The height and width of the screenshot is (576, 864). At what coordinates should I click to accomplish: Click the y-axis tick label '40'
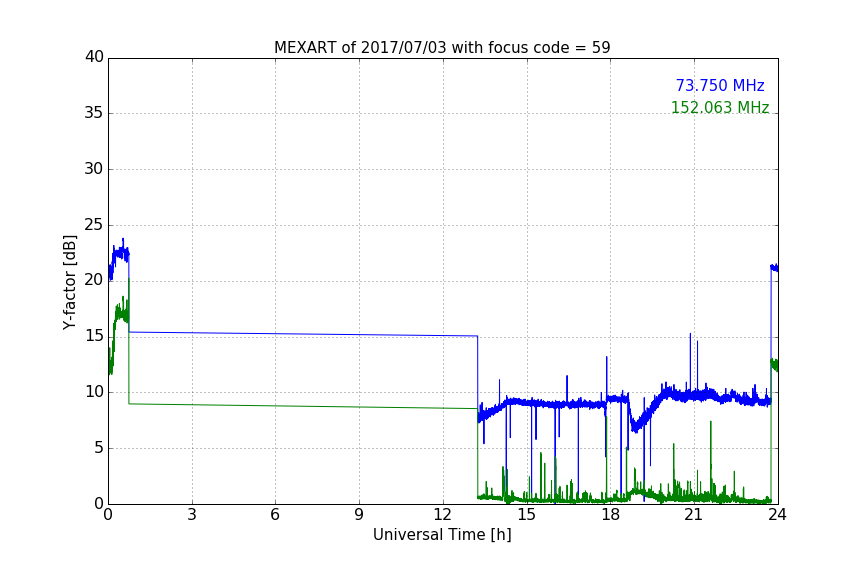[x=94, y=57]
